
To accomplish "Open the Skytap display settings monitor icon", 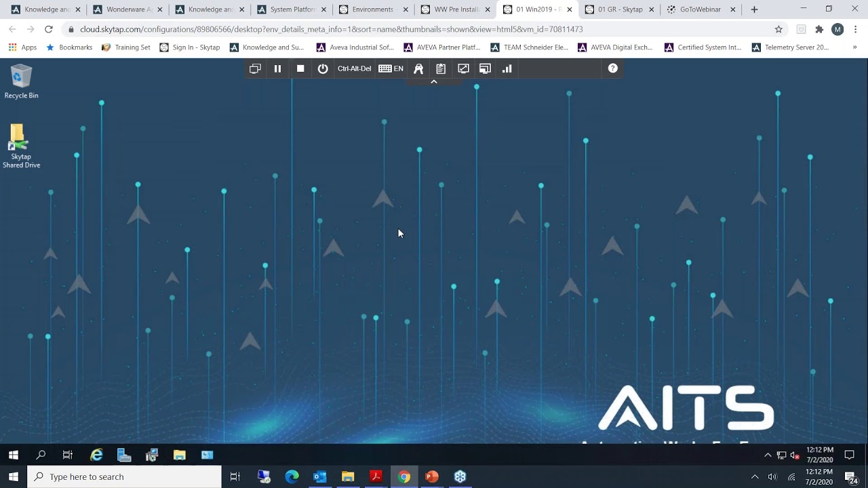I will [485, 68].
